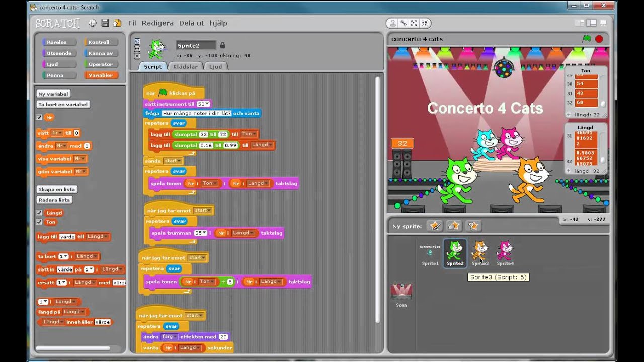
Task: Click the Skapa en lista button
Action: (x=57, y=189)
